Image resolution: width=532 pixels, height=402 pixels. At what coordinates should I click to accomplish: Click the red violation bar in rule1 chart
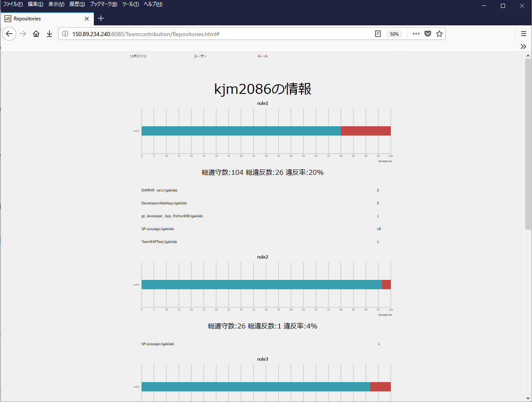[x=366, y=131]
